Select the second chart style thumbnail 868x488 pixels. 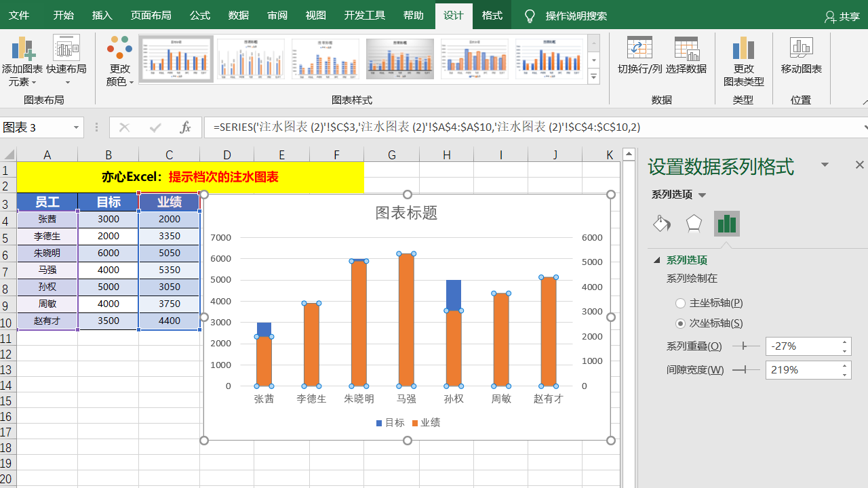[251, 59]
